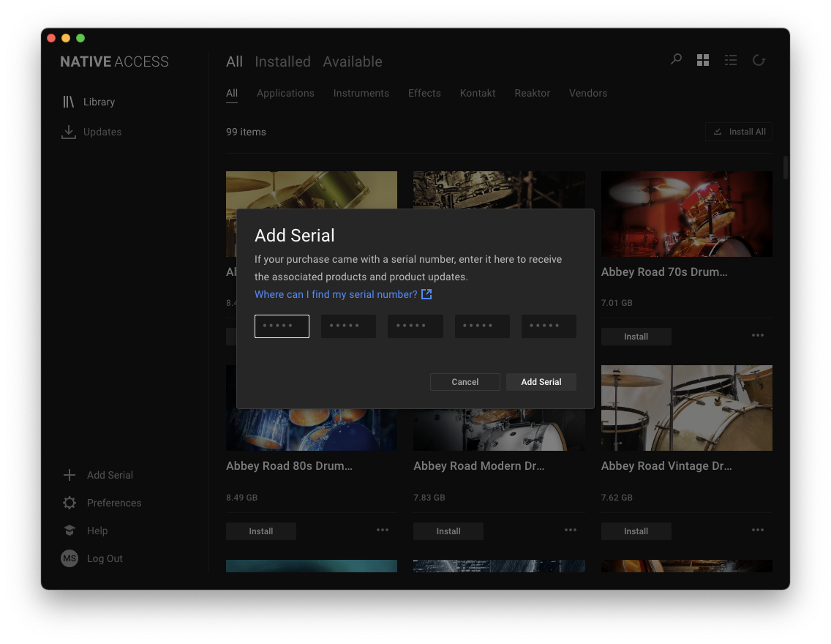
Task: Click the 'Add Serial' dialog heading
Action: (294, 236)
